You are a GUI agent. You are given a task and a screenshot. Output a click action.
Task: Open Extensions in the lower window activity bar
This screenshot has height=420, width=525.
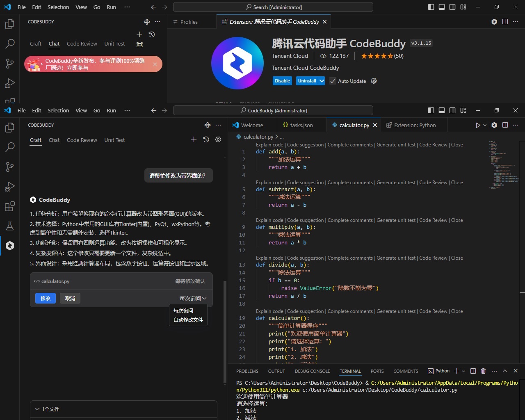coord(10,206)
